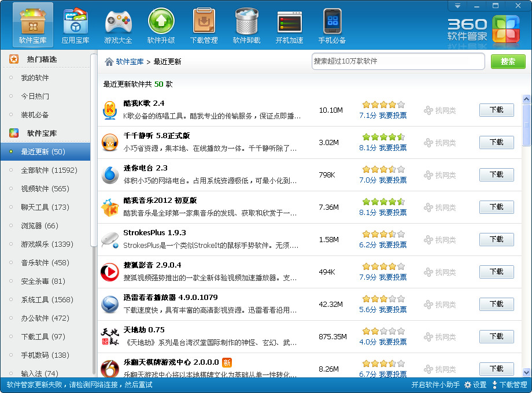Click the 千千静听 app icon

(110, 142)
